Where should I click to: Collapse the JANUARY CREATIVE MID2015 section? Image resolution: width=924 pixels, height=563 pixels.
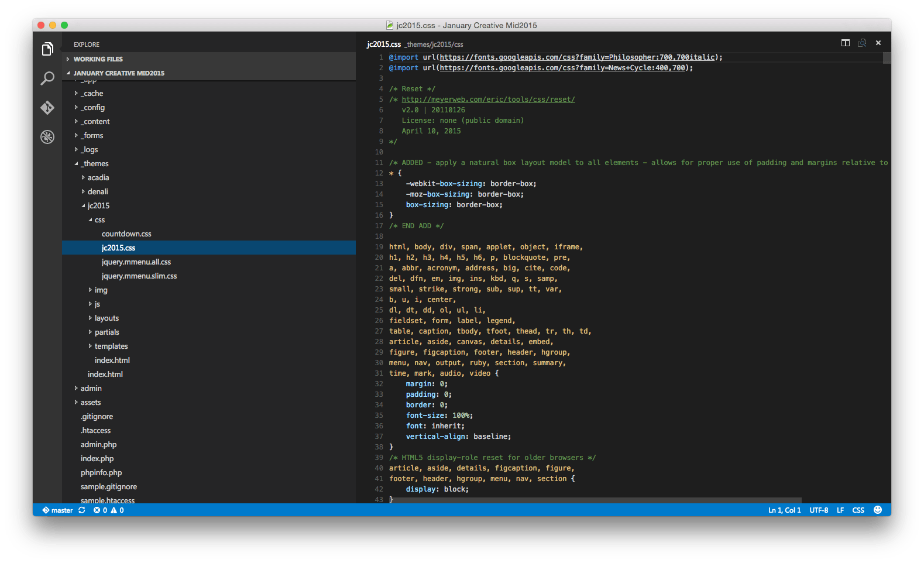point(118,73)
